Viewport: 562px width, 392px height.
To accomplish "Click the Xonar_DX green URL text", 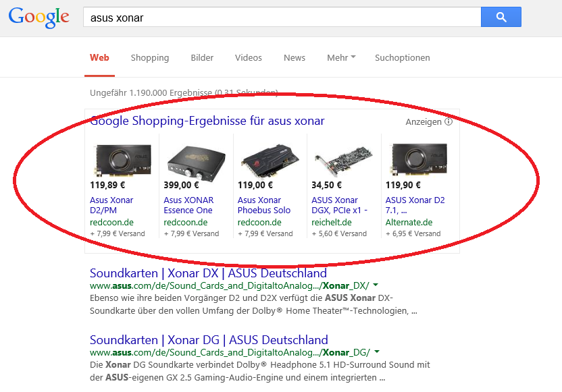I will click(230, 285).
